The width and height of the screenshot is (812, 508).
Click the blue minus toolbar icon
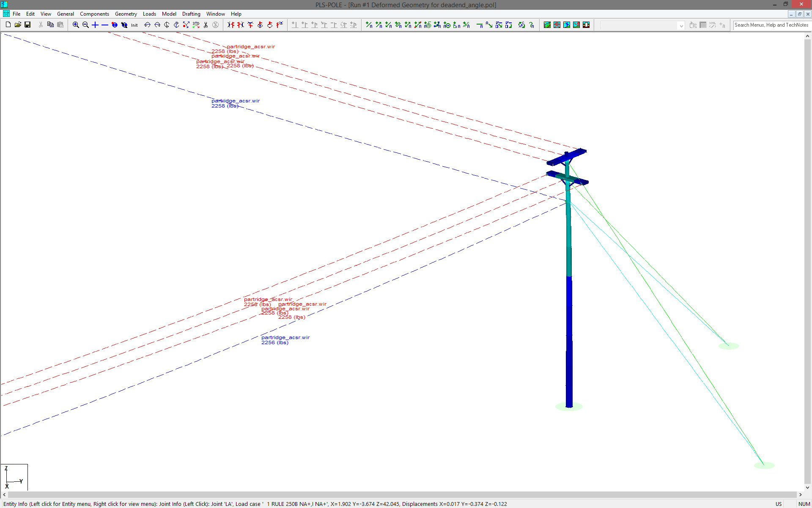(x=105, y=25)
